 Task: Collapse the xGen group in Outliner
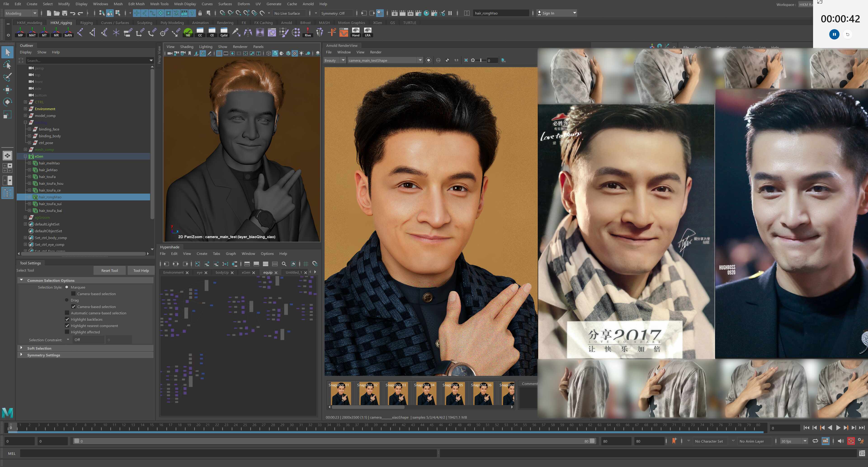click(x=25, y=156)
